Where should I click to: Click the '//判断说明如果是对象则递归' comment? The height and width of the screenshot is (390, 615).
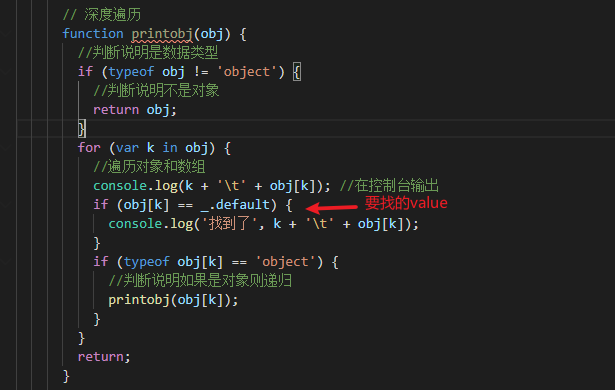[x=200, y=281]
